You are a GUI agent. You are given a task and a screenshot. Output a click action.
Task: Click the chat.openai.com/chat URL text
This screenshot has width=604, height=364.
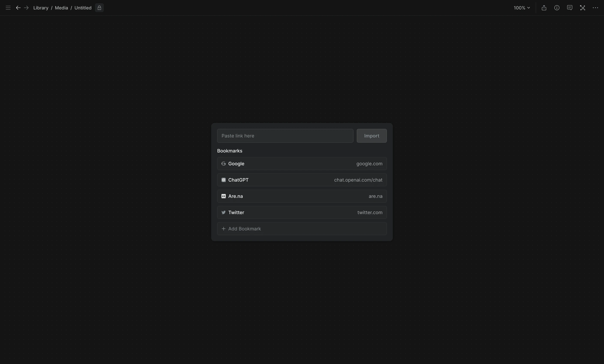coord(358,180)
